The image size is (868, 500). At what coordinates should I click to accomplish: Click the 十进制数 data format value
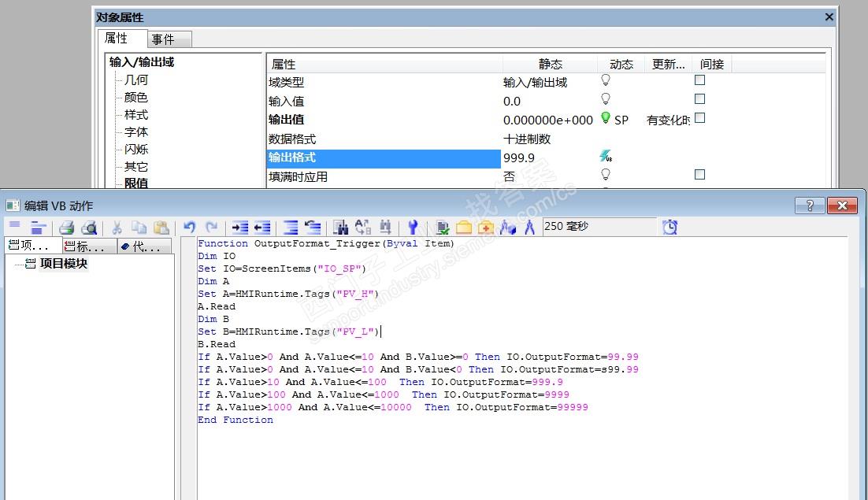tap(527, 139)
